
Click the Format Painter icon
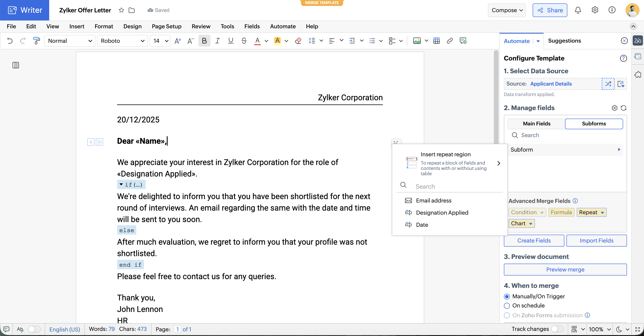click(36, 40)
